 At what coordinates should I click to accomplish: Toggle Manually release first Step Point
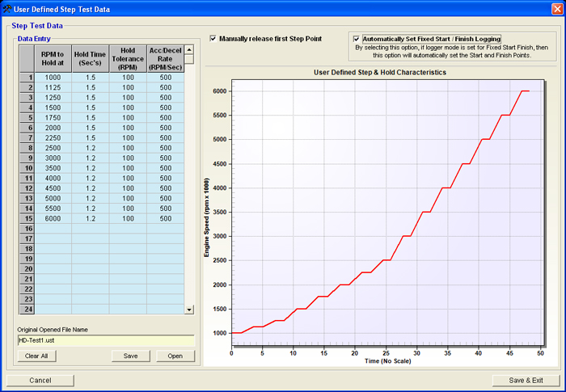click(213, 38)
